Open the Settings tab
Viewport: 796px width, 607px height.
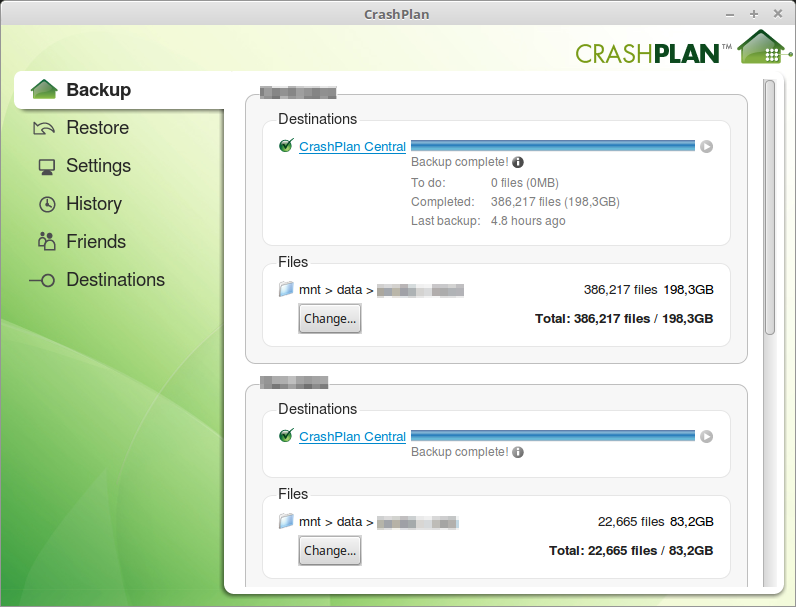98,166
